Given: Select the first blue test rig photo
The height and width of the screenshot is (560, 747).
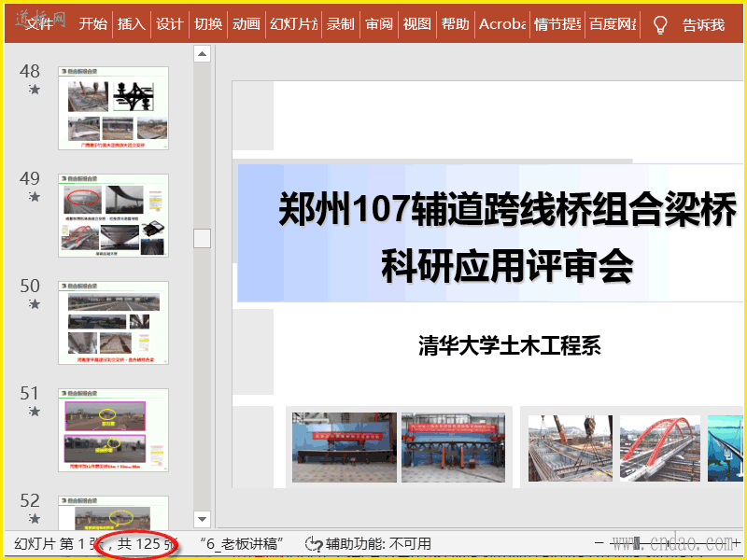Looking at the screenshot, I should click(344, 448).
